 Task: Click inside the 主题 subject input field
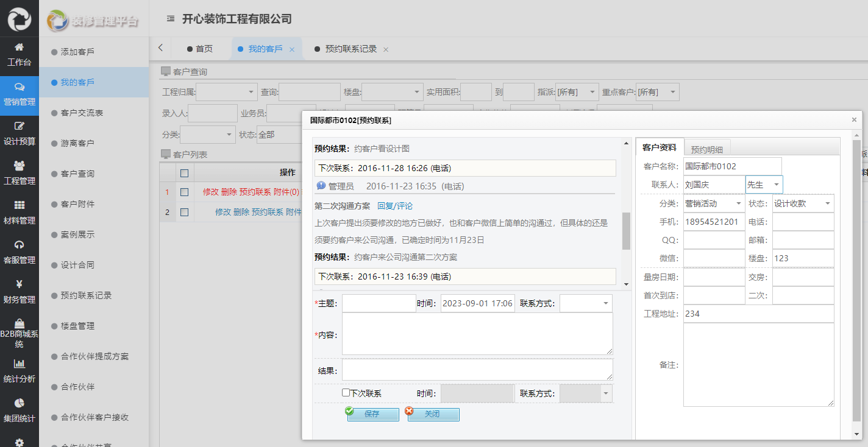pos(378,302)
